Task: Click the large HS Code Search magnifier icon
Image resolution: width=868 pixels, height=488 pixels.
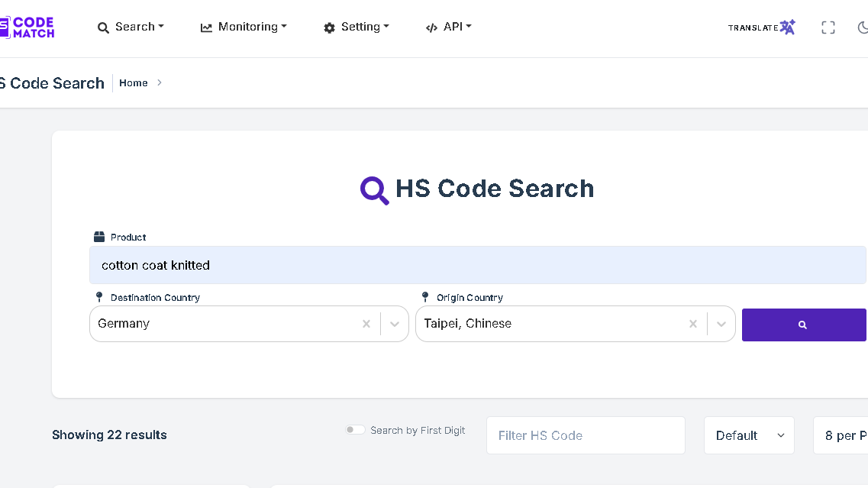Action: click(x=374, y=189)
